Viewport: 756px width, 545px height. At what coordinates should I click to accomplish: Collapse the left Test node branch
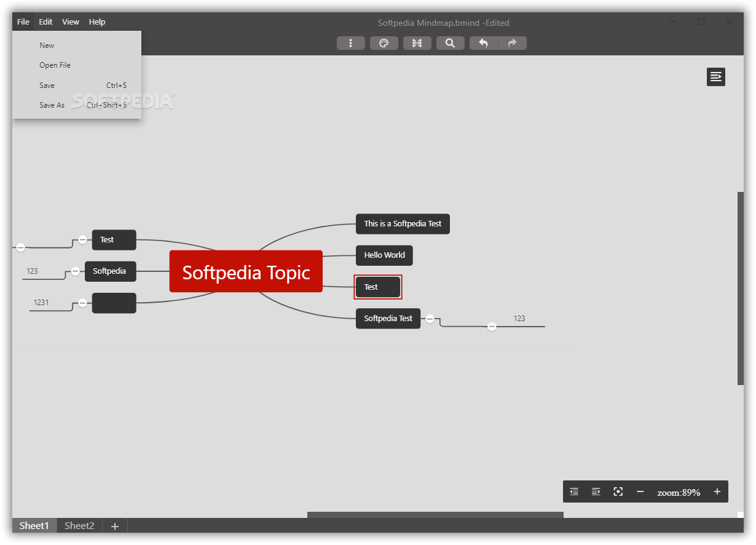click(82, 240)
